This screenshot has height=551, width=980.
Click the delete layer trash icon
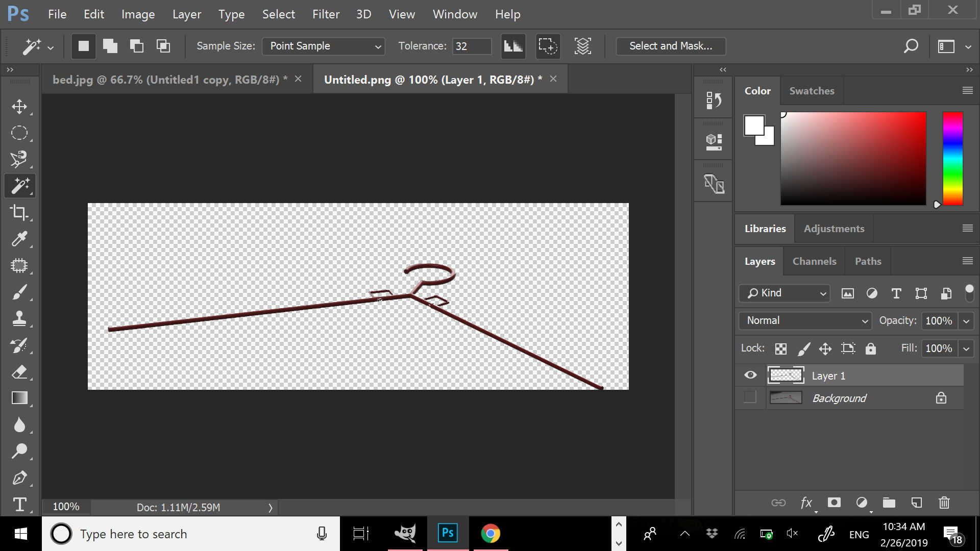[944, 503]
